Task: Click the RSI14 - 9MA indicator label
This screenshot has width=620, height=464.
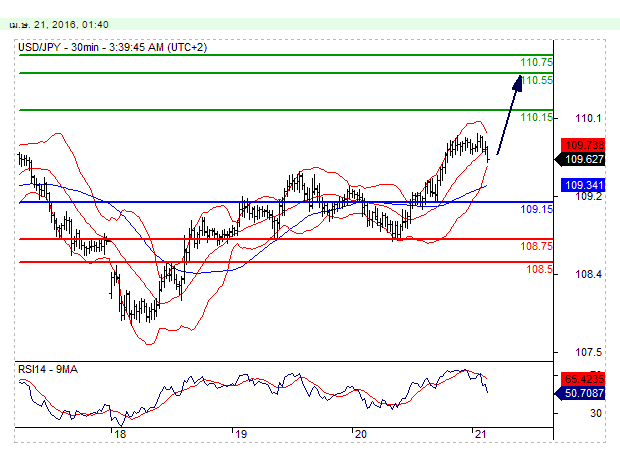Action: (x=50, y=369)
